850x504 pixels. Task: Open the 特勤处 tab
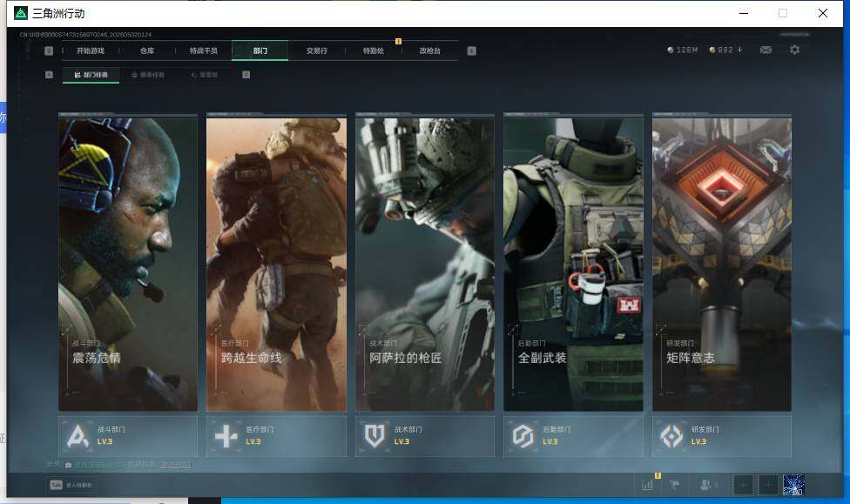[373, 50]
